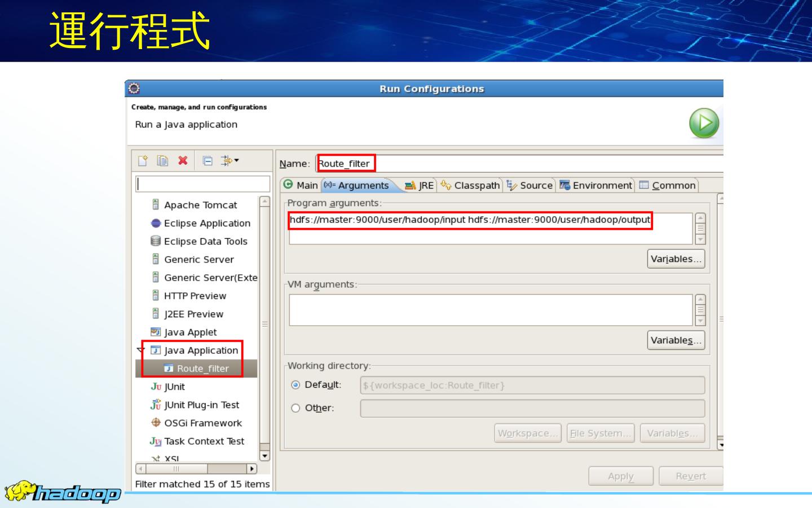Image resolution: width=812 pixels, height=508 pixels.
Task: Select the Default working directory radio
Action: coord(295,385)
